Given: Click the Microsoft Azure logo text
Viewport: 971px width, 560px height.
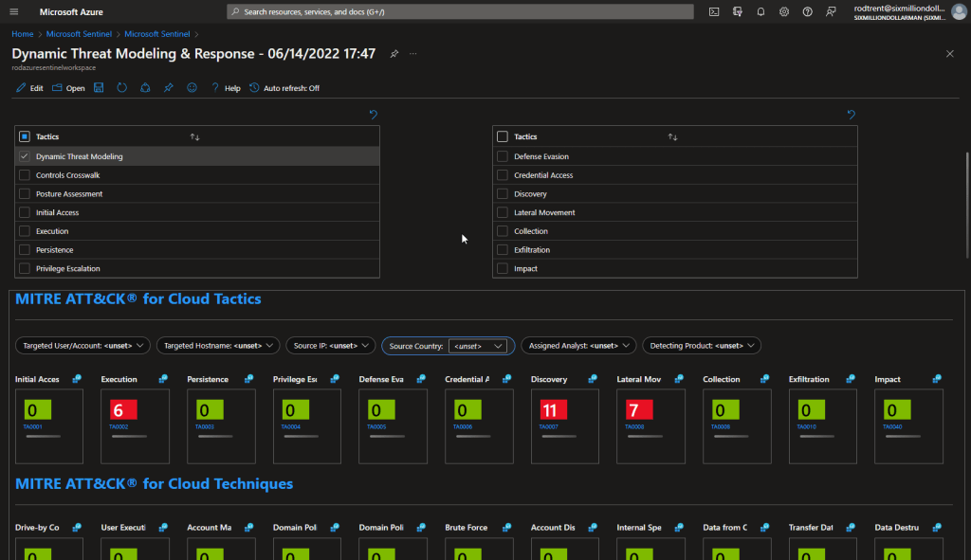Looking at the screenshot, I should pyautogui.click(x=71, y=11).
